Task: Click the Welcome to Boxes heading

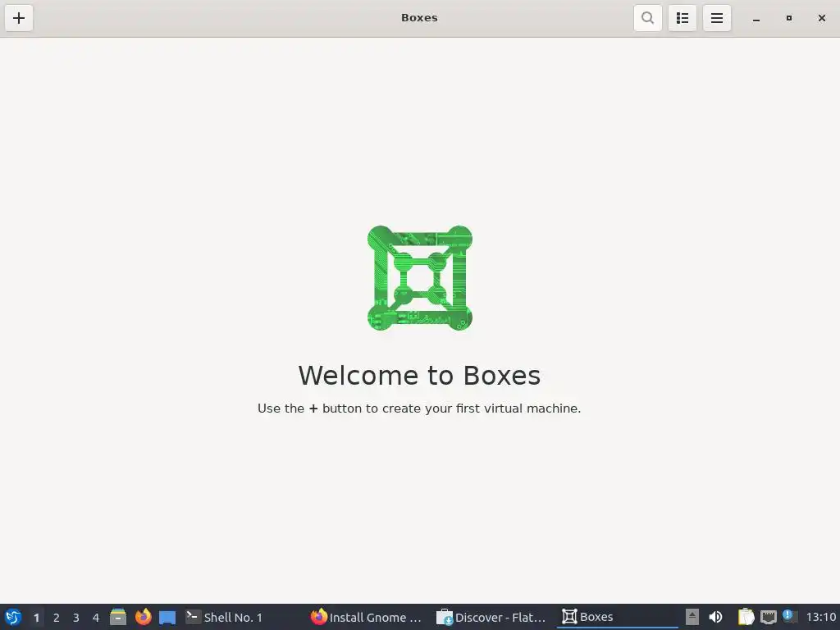Action: tap(419, 375)
